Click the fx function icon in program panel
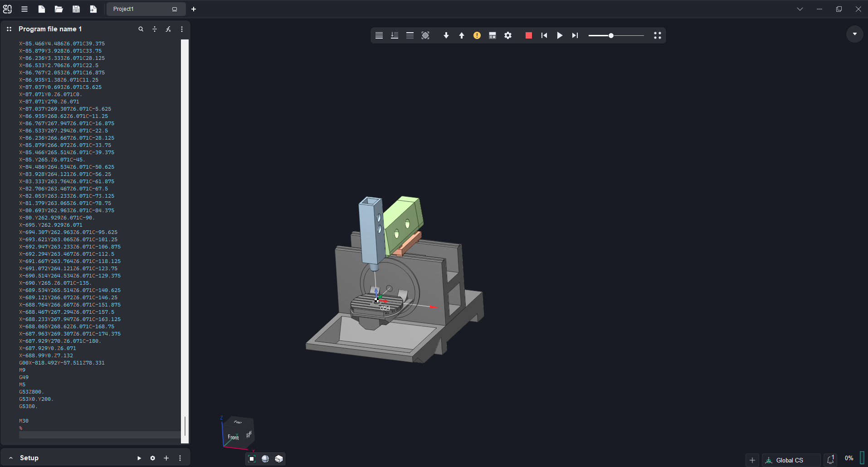 (x=168, y=29)
